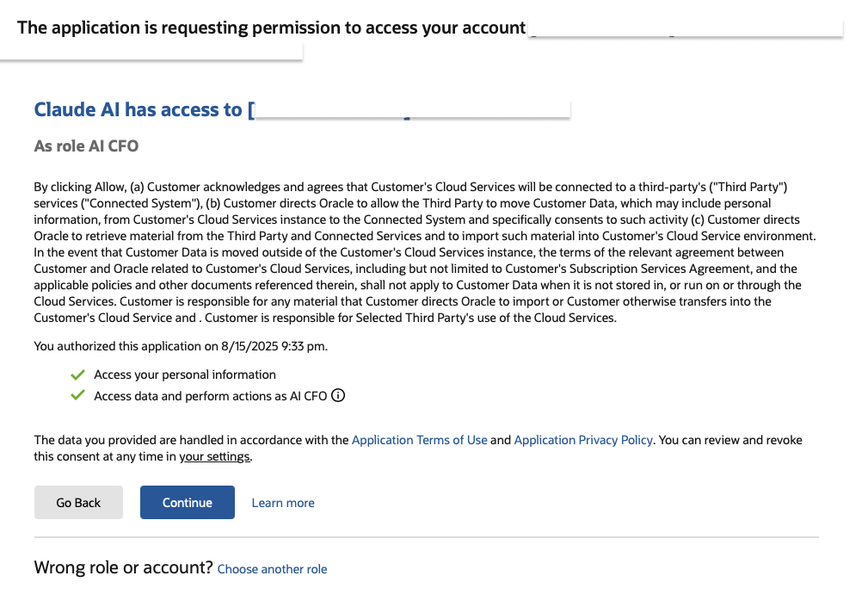Open Application Terms of Use link
Viewport: 868px width, 613px height.
420,440
